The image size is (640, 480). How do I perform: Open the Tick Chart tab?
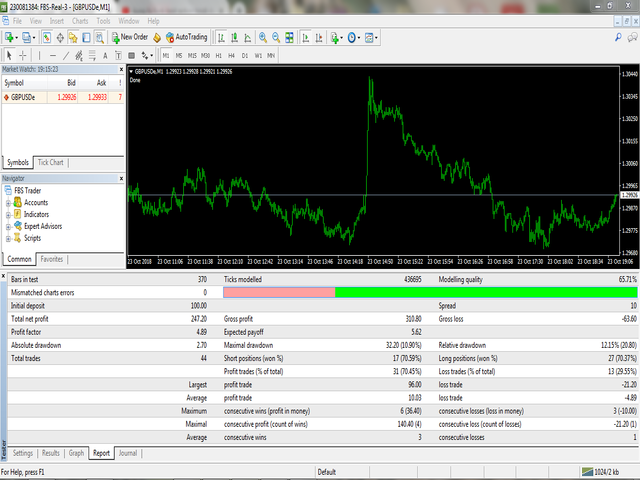point(50,162)
